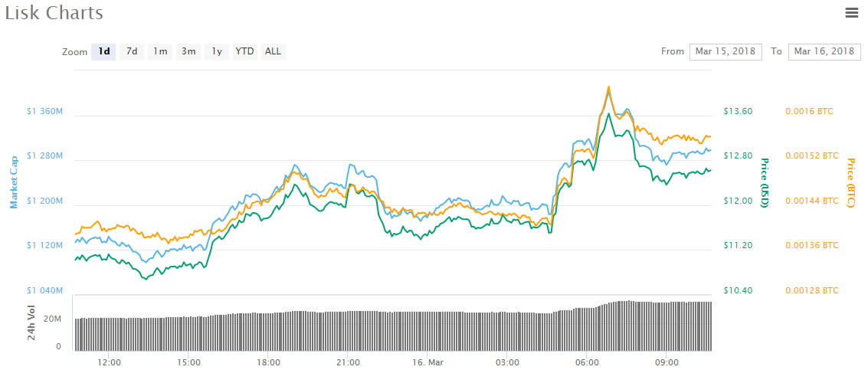This screenshot has width=868, height=383.
Task: Click the 18:00 time axis label
Action: point(268,363)
